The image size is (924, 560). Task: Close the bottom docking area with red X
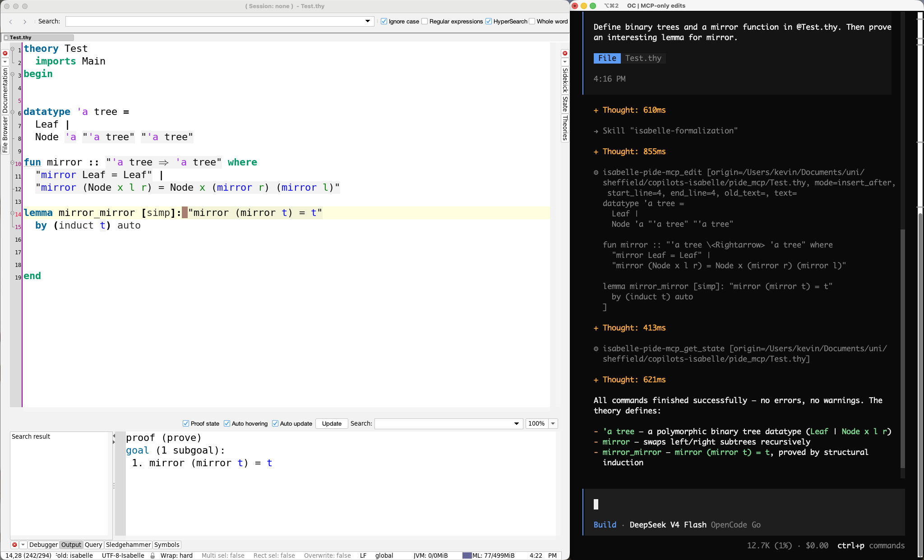click(x=14, y=545)
